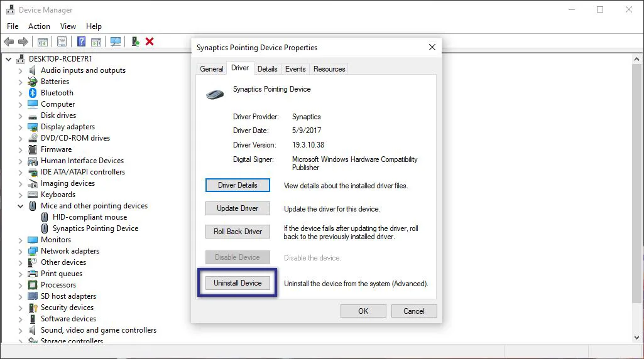Image resolution: width=644 pixels, height=359 pixels.
Task: Switch to the General tab
Action: pos(212,69)
